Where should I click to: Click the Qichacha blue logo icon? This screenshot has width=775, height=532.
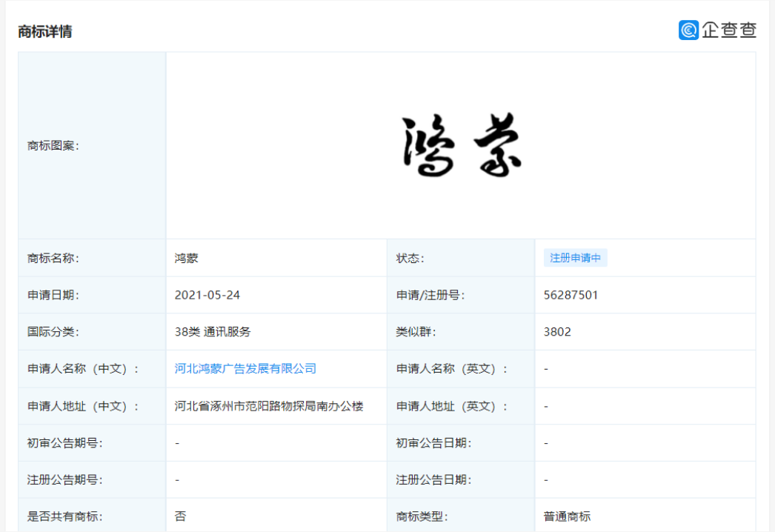click(x=688, y=30)
